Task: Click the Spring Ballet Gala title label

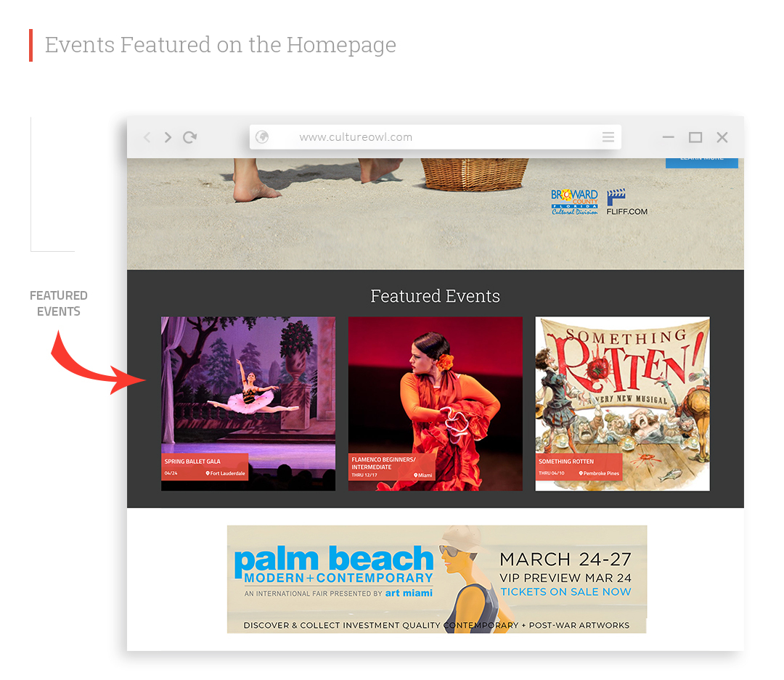Action: (x=192, y=462)
